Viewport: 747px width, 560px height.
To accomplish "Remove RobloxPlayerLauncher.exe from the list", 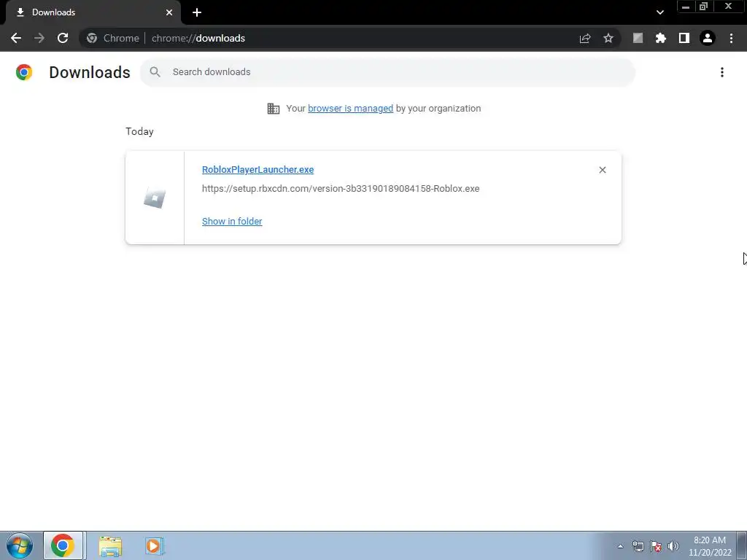I will [602, 170].
